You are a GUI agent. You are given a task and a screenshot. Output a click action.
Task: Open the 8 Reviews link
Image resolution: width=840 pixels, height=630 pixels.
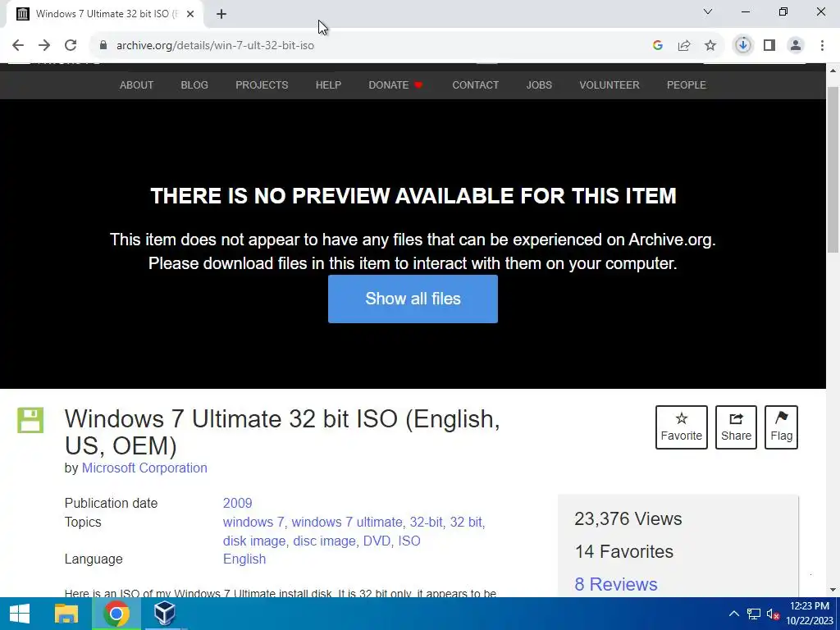(616, 584)
